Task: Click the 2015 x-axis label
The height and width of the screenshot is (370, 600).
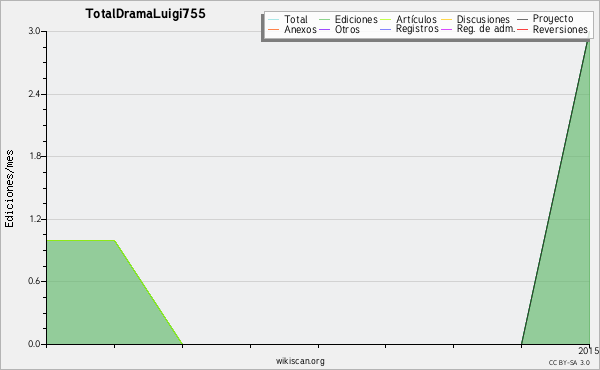Action: pyautogui.click(x=589, y=350)
